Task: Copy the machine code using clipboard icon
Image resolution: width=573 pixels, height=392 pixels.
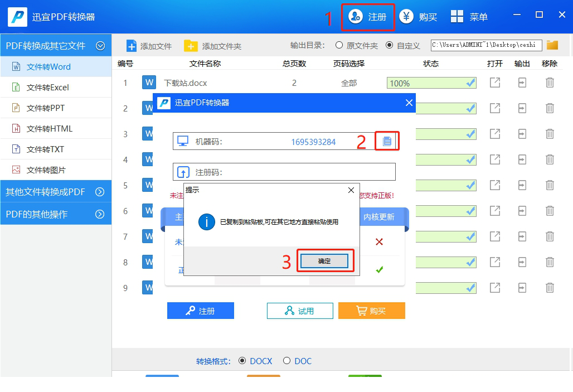Action: click(x=387, y=141)
